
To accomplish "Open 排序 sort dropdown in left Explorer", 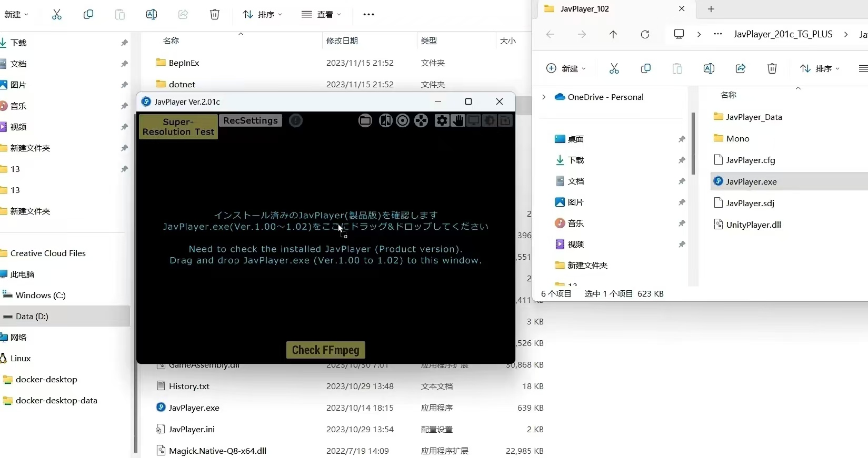I will 262,15.
